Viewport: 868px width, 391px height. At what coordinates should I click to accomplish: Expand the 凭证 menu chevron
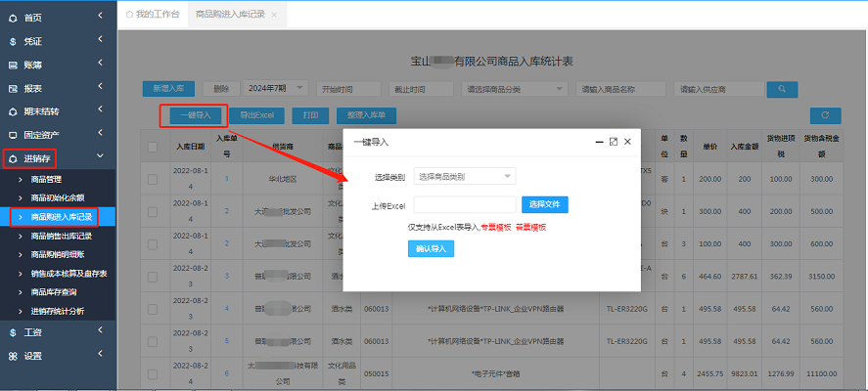pyautogui.click(x=100, y=39)
